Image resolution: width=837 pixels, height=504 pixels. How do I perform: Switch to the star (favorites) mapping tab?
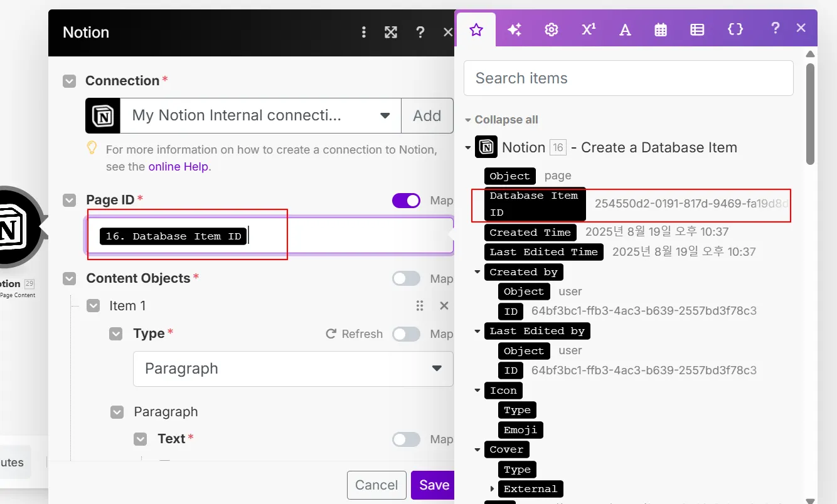[x=476, y=29]
